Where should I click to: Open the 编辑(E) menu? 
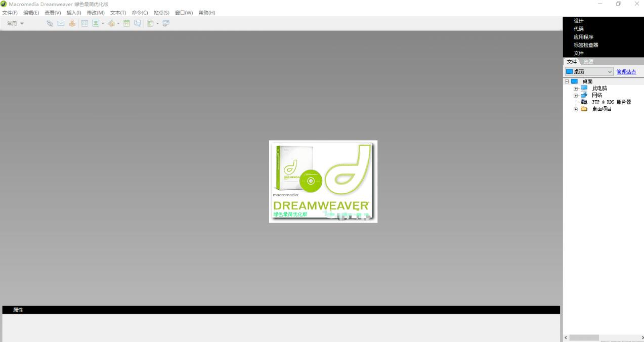pos(31,13)
